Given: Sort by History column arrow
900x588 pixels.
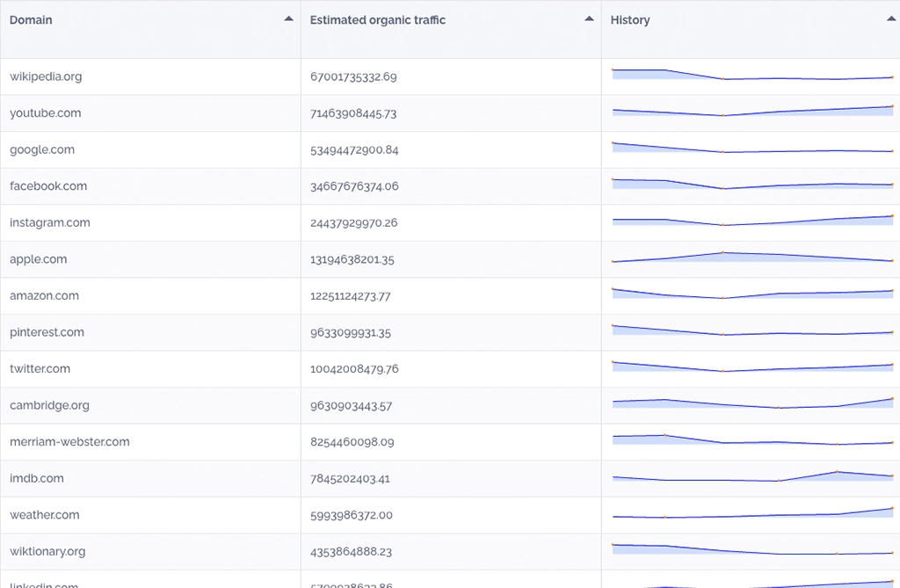Looking at the screenshot, I should click(x=891, y=19).
